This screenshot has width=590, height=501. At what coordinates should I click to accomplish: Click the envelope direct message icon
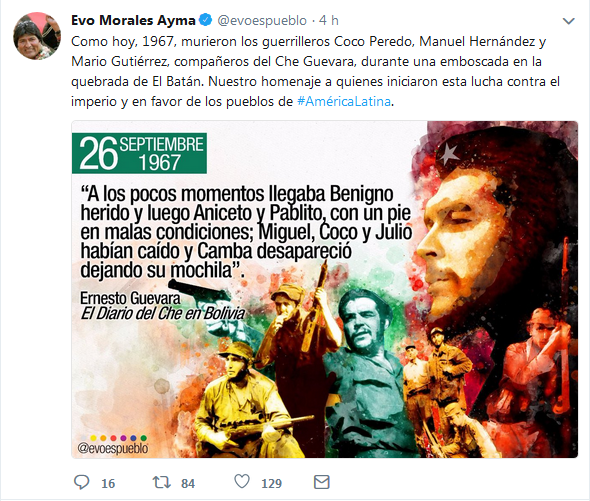pyautogui.click(x=322, y=482)
